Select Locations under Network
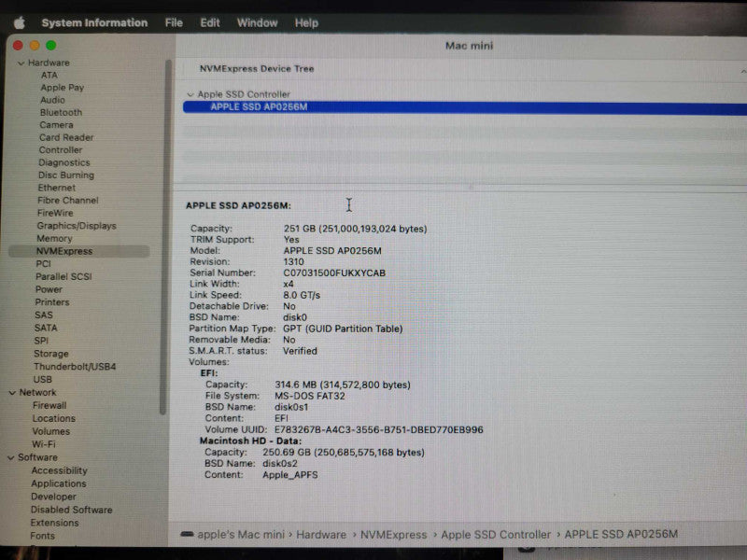Image resolution: width=747 pixels, height=560 pixels. pos(54,418)
